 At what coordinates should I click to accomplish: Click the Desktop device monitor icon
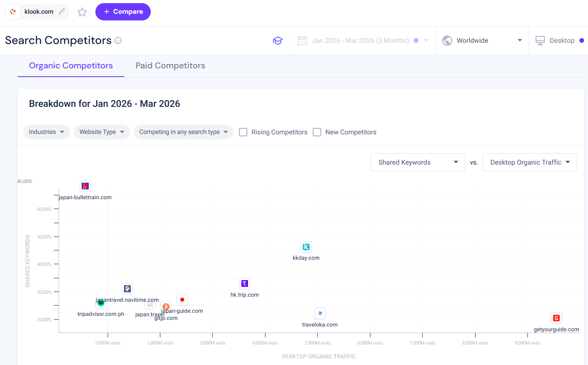click(x=540, y=40)
